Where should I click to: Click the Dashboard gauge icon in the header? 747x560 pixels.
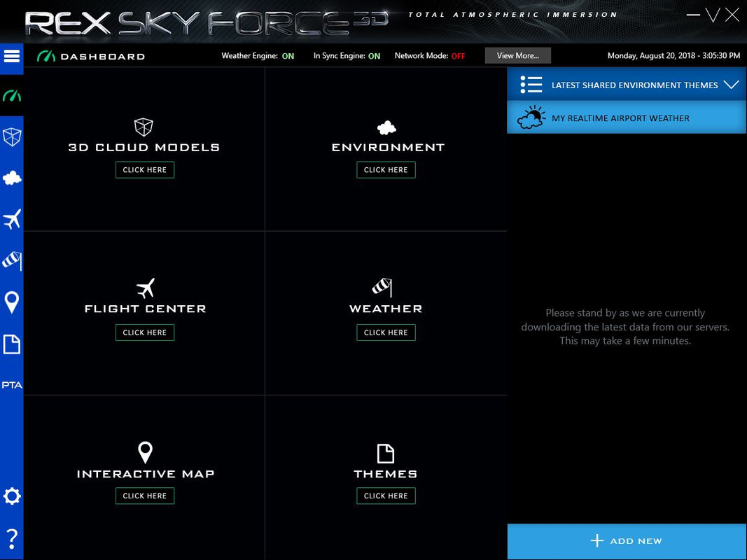pyautogui.click(x=46, y=56)
